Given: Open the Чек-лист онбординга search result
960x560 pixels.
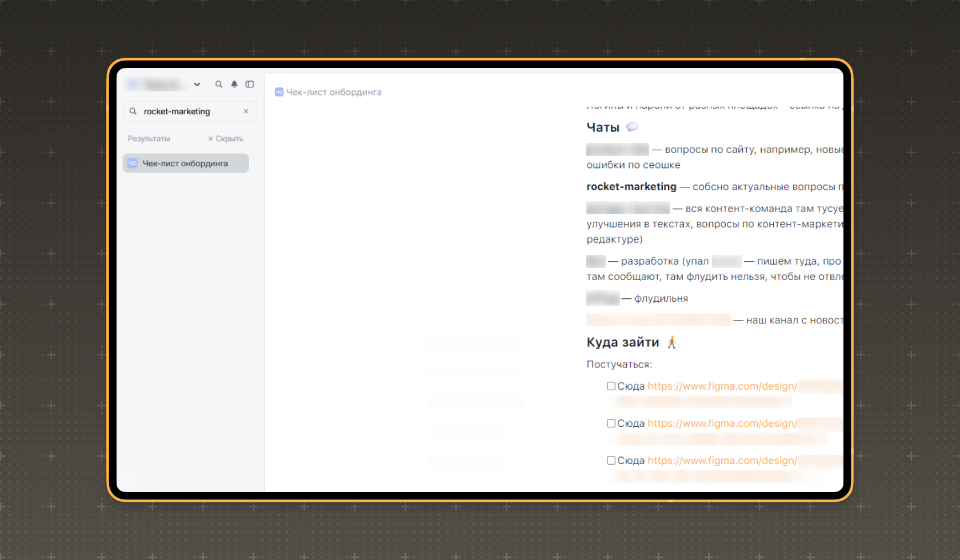Looking at the screenshot, I should coord(186,163).
